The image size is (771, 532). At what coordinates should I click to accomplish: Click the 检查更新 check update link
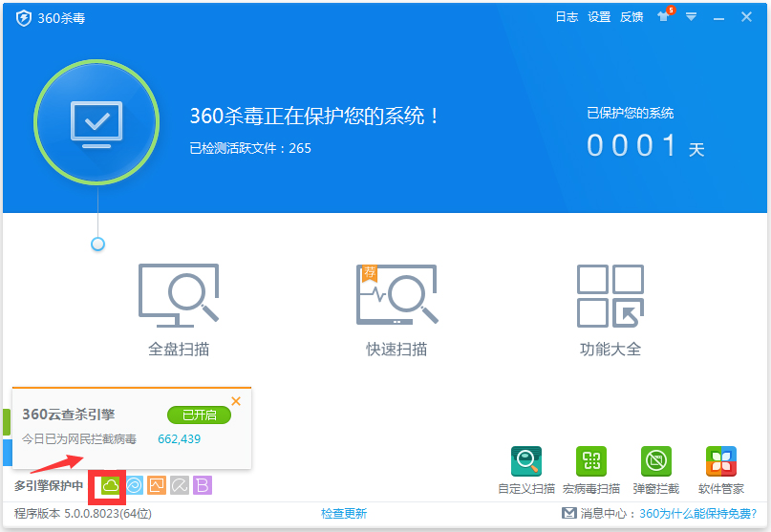pos(344,514)
